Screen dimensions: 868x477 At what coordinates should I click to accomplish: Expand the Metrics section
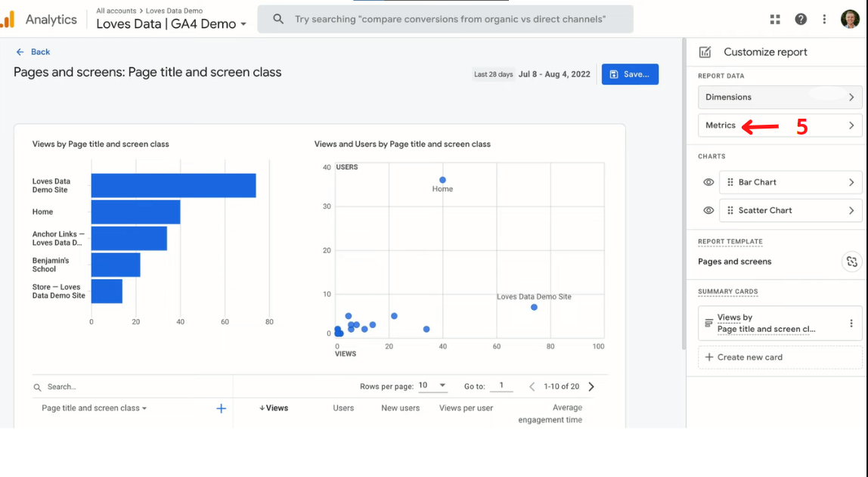pos(780,125)
